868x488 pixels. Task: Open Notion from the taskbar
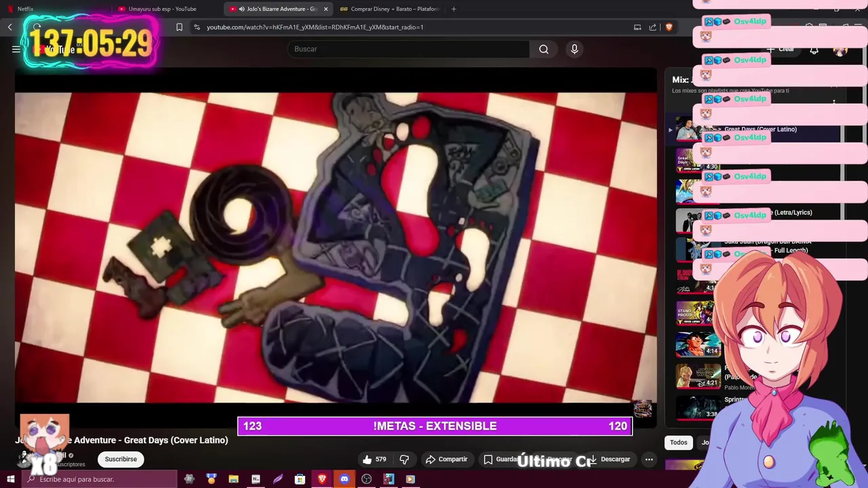256,479
